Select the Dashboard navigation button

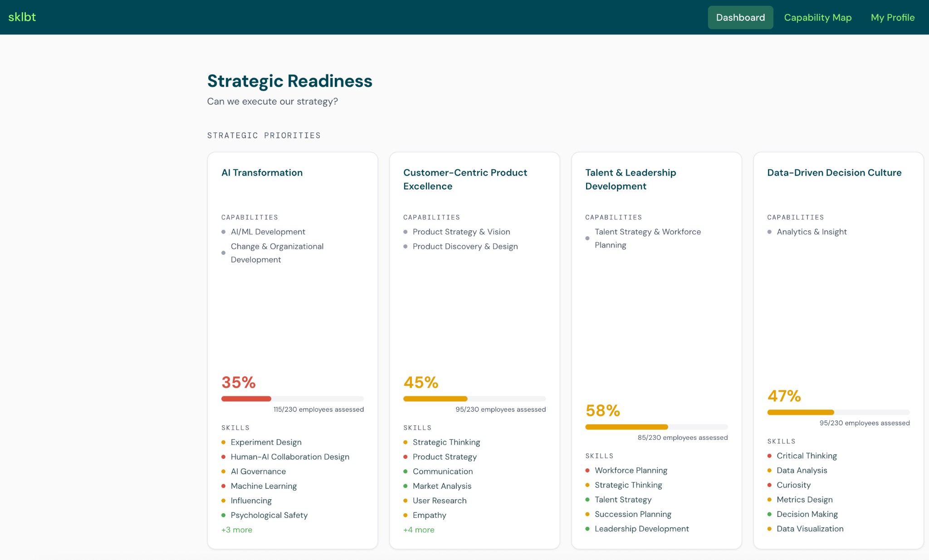740,17
